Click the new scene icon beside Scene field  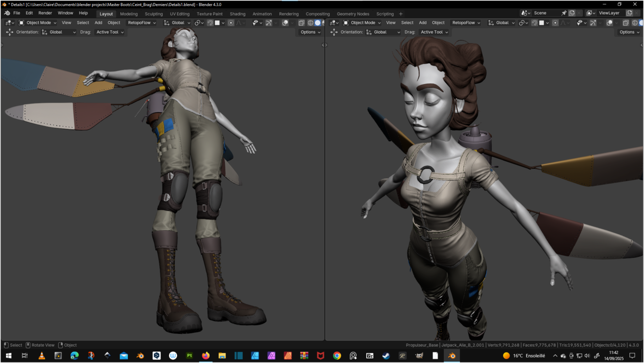click(572, 13)
